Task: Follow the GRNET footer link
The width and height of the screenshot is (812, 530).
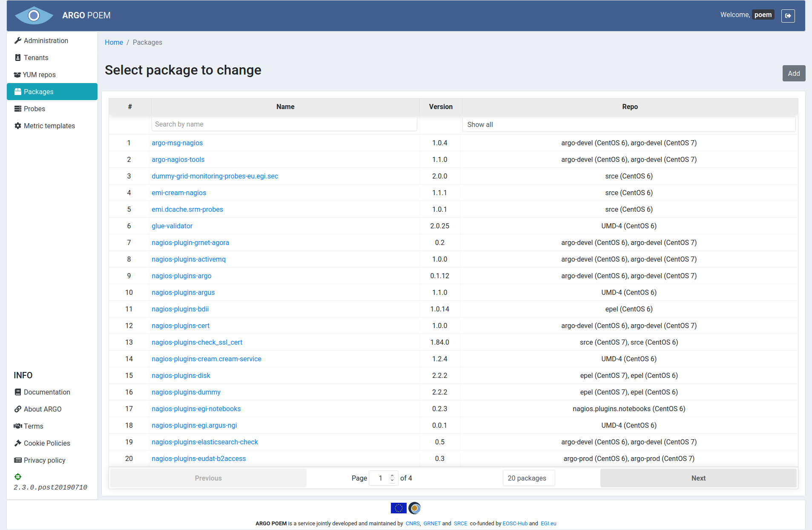Action: [x=432, y=524]
